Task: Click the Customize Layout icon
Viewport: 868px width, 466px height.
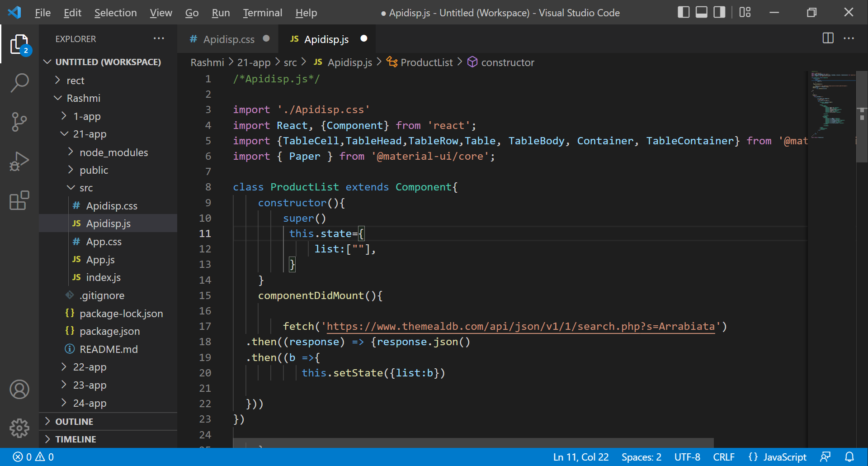Action: coord(745,12)
